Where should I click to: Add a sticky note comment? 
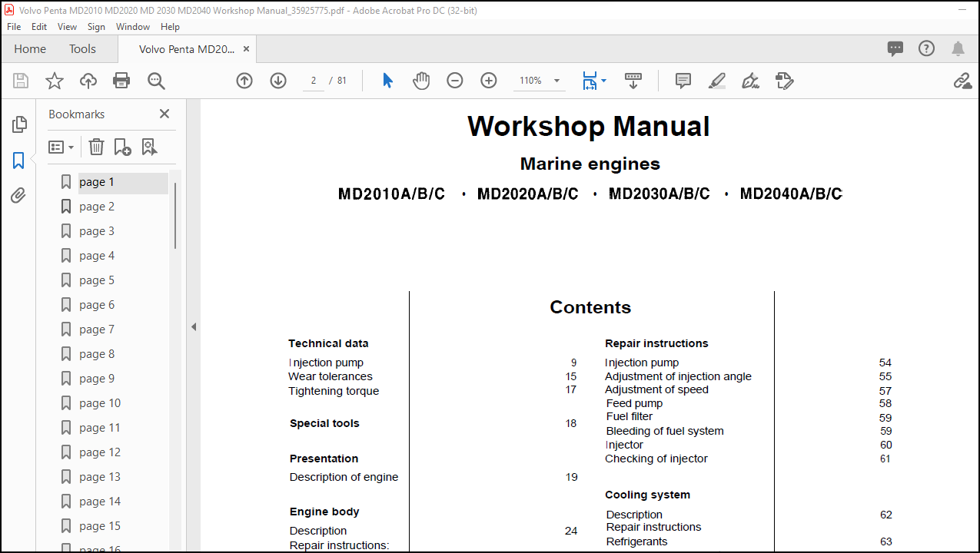click(683, 81)
